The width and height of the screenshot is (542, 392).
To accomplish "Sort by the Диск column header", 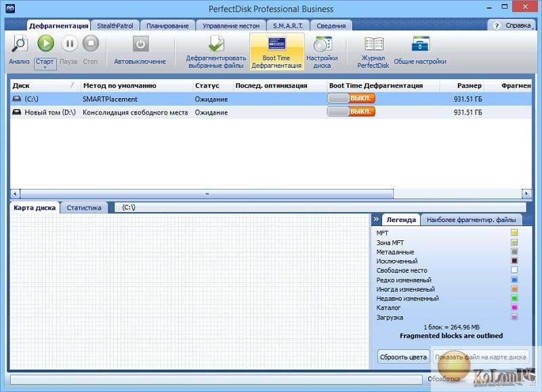I will 45,86.
